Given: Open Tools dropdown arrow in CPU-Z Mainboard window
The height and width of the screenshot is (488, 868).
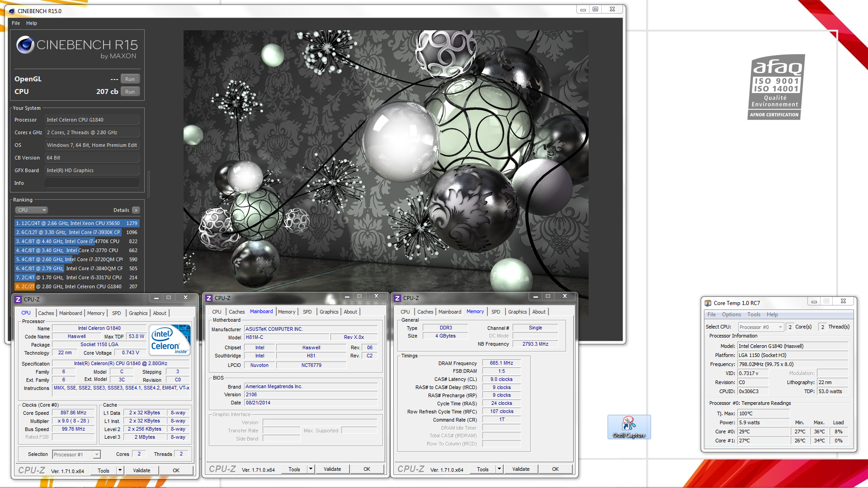Looking at the screenshot, I should pyautogui.click(x=311, y=469).
